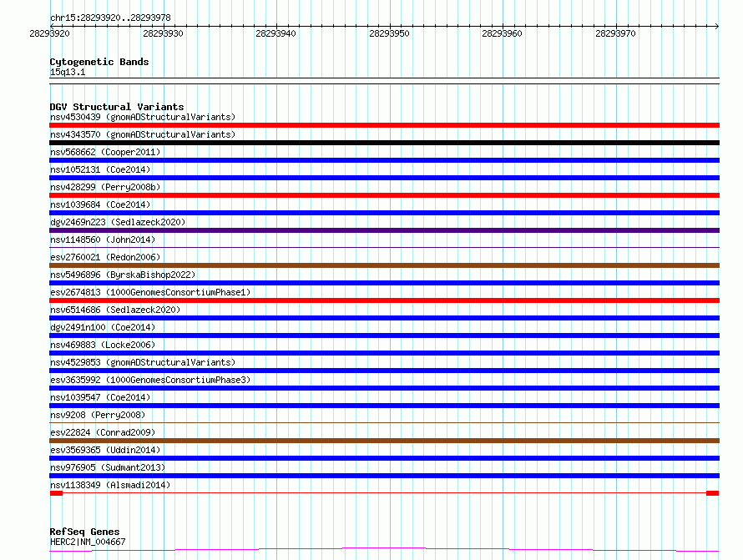
Task: Click ruler position 28293950
Action: (389, 33)
